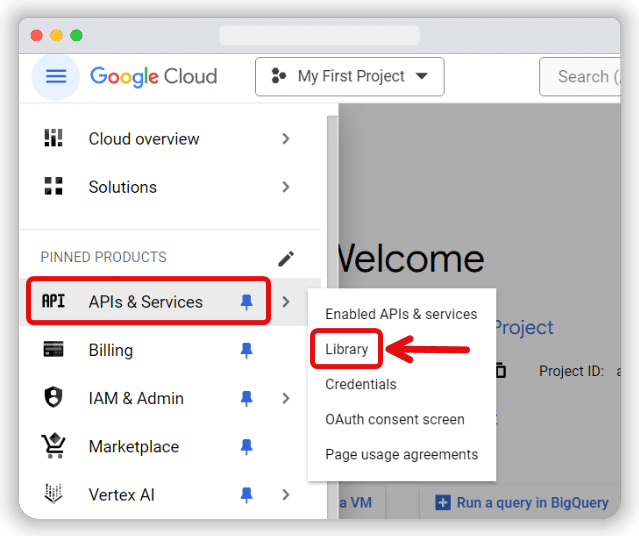Screen dimensions: 639x536
Task: Click the browser address bar
Action: [x=320, y=35]
